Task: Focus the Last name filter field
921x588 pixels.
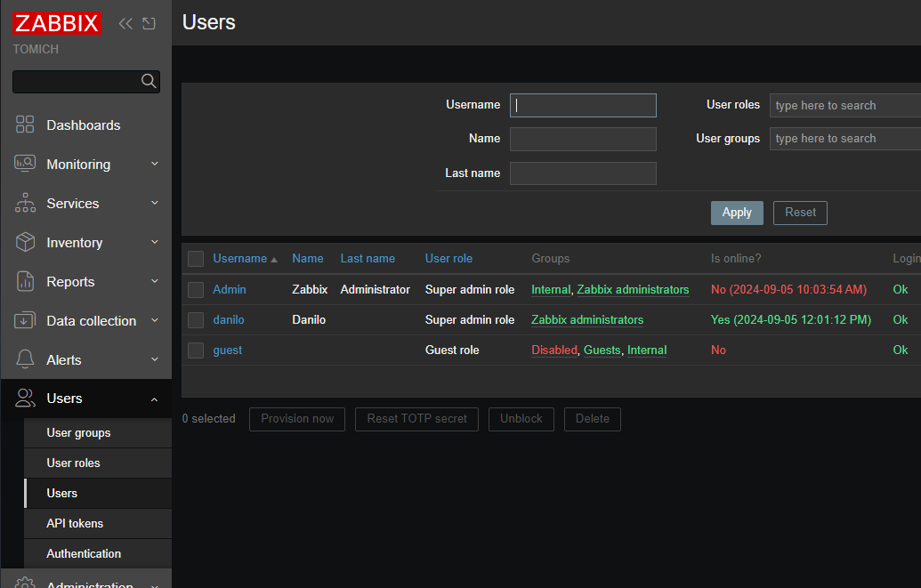Action: pos(583,173)
